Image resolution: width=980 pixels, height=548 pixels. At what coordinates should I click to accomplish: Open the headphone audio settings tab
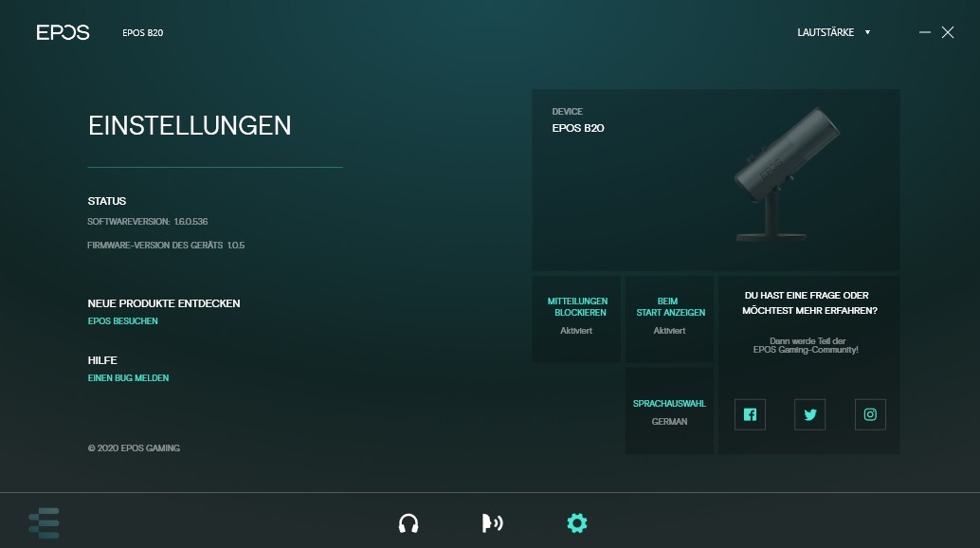[408, 523]
